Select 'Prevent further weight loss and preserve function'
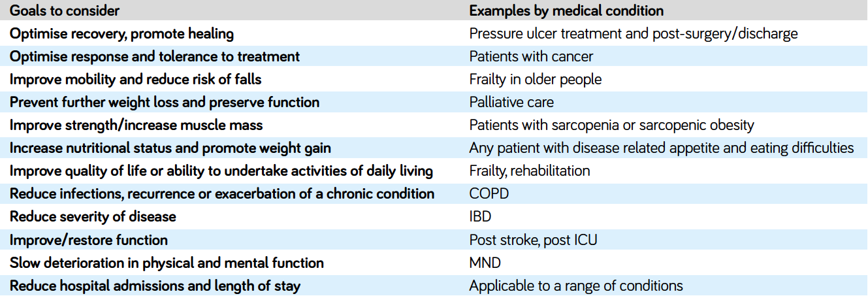Image resolution: width=868 pixels, height=296 pixels. coord(165,102)
